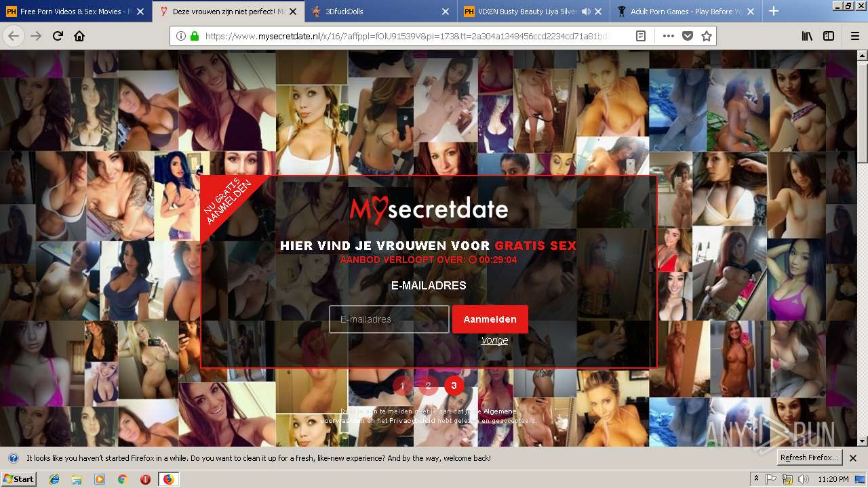Screen dimensions: 868x488
Task: Open the system volume tray icon
Action: click(804, 479)
